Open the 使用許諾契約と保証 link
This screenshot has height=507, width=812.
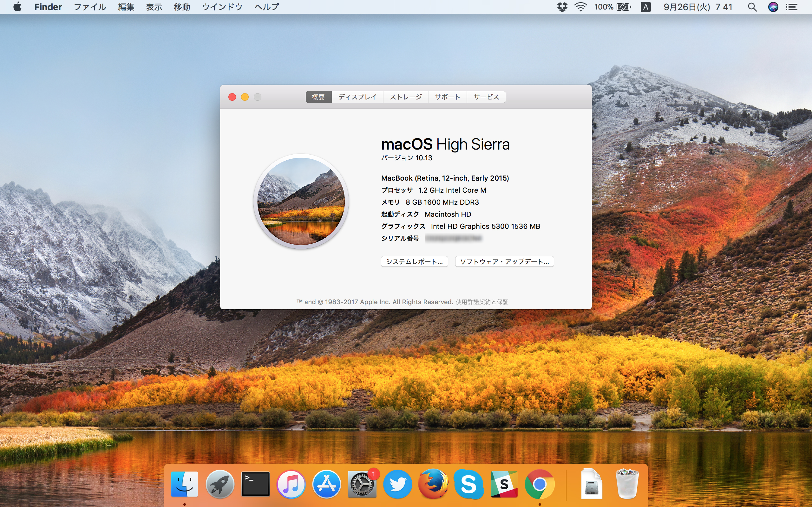pos(482,302)
